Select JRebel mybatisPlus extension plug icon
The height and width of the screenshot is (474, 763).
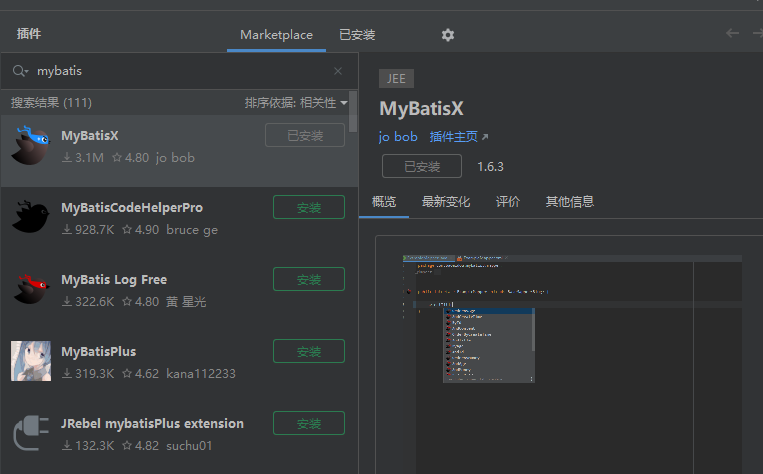coord(31,433)
